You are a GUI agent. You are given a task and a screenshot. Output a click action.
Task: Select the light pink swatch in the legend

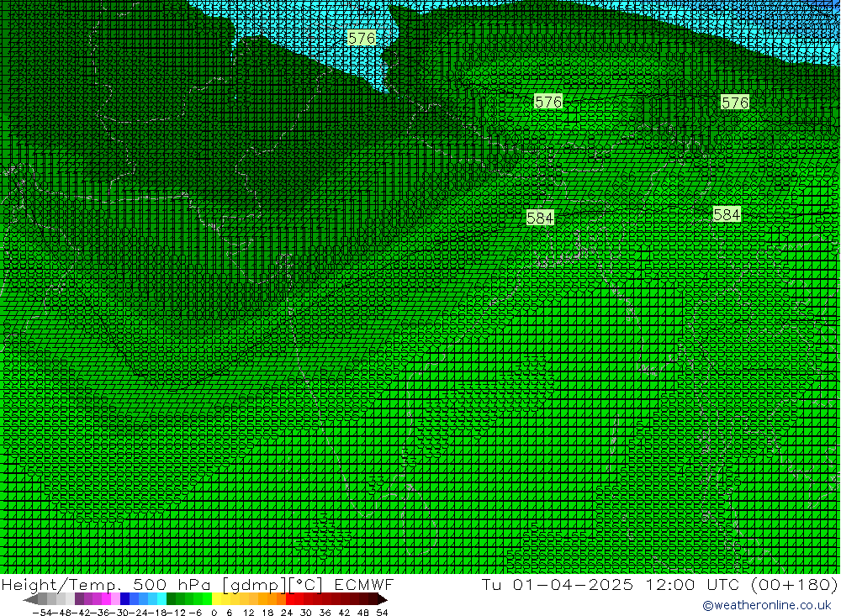pos(115,600)
